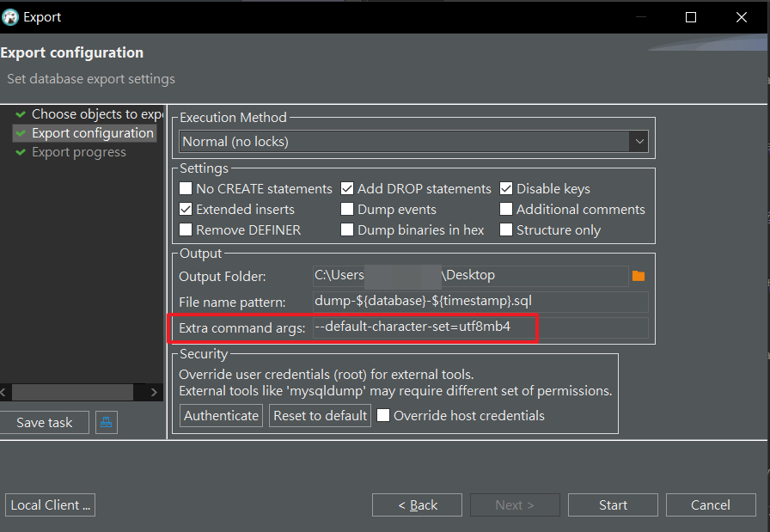Open the Local Client configuration
770x532 pixels.
point(50,504)
